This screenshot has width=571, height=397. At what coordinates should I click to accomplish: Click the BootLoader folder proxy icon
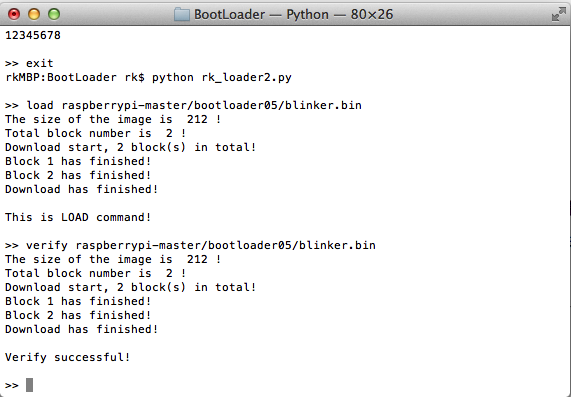(x=182, y=15)
